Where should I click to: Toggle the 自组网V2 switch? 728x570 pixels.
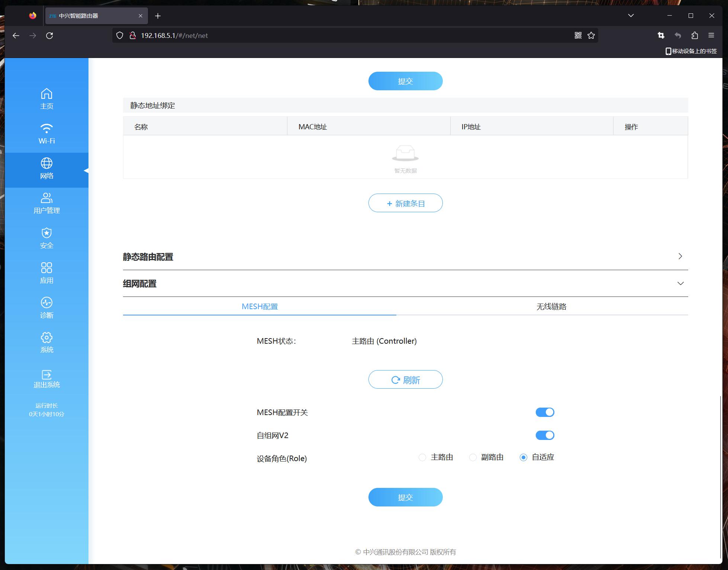[x=545, y=435]
